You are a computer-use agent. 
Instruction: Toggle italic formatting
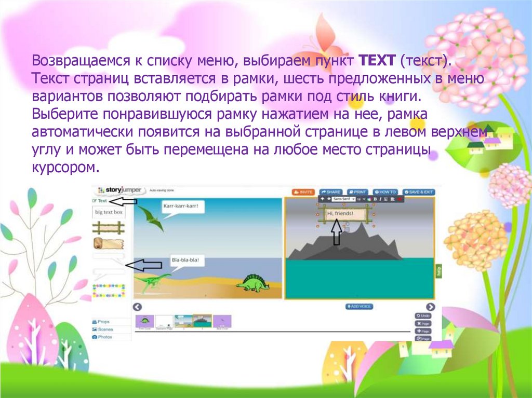380,199
